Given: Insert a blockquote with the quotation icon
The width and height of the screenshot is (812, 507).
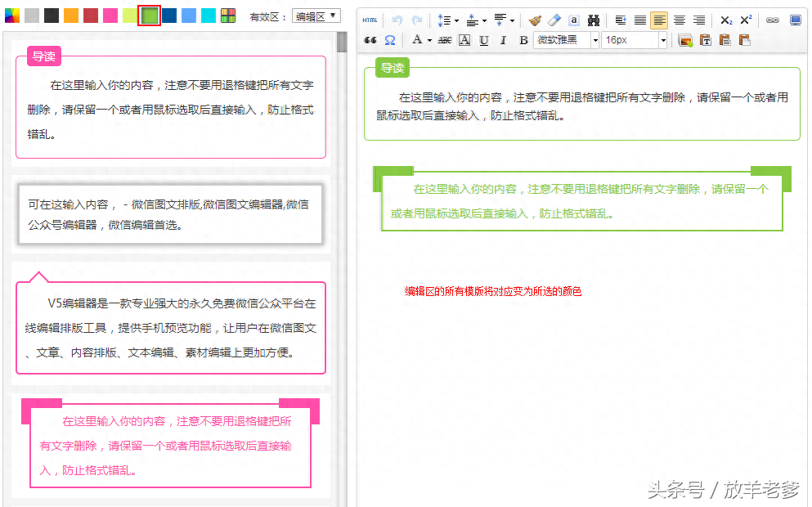Looking at the screenshot, I should [370, 40].
